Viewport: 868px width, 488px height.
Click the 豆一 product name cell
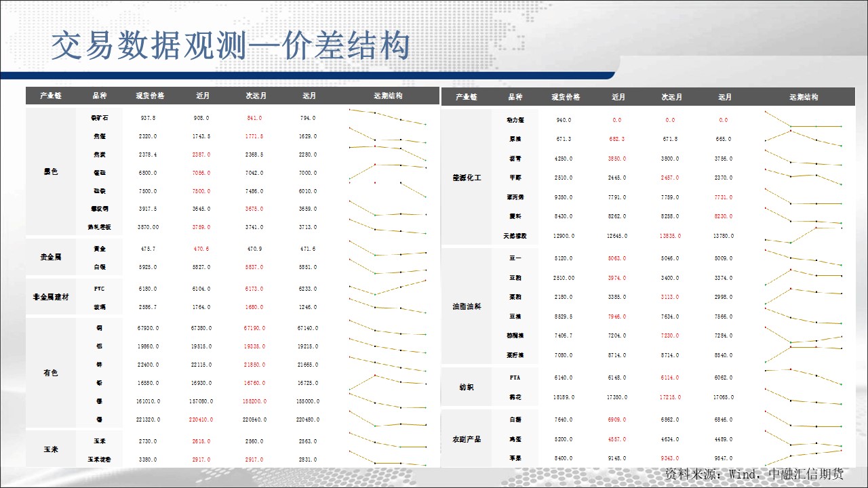tap(515, 258)
